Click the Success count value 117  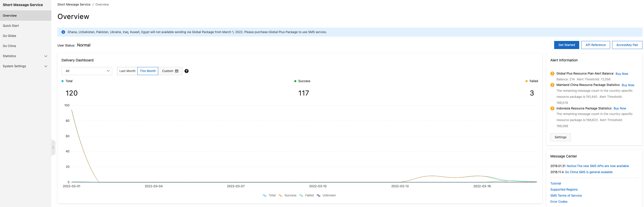(x=304, y=93)
